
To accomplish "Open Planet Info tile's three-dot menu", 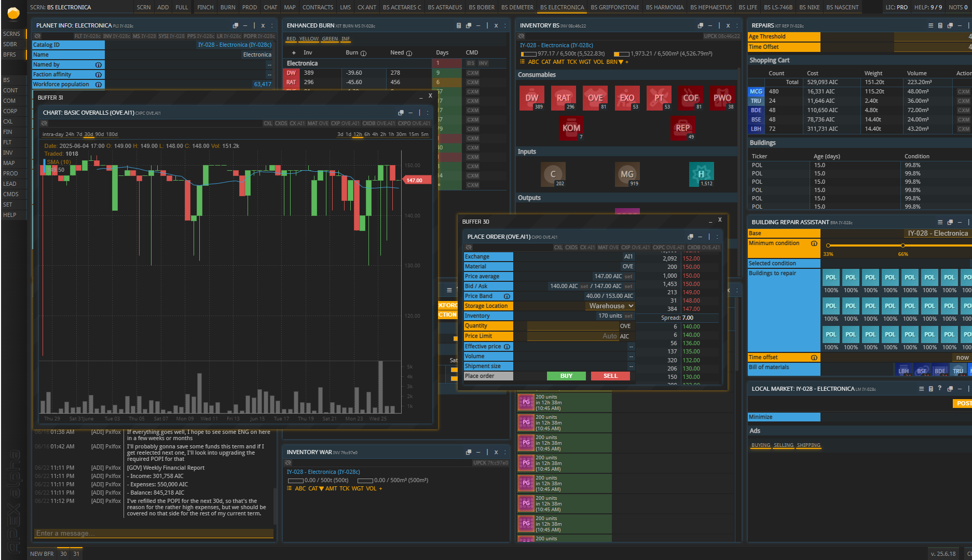I will tap(271, 25).
